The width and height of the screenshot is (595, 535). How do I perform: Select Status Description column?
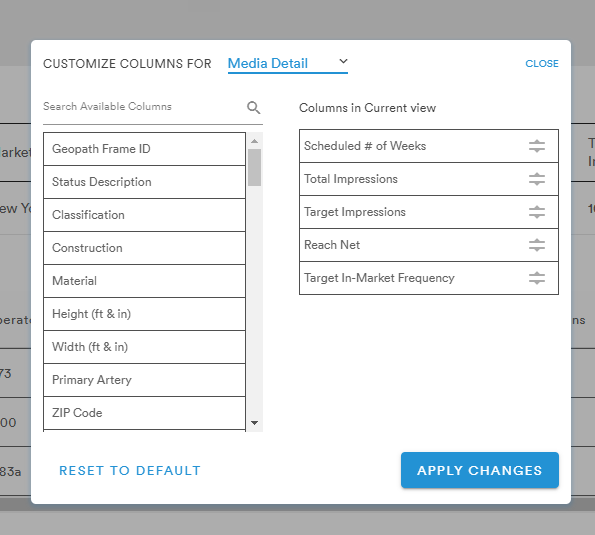144,182
